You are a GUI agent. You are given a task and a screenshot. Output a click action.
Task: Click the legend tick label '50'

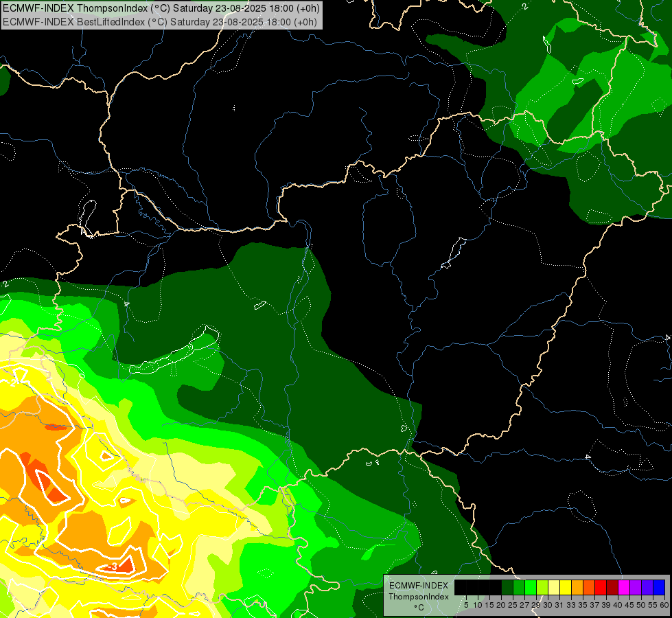pyautogui.click(x=641, y=605)
